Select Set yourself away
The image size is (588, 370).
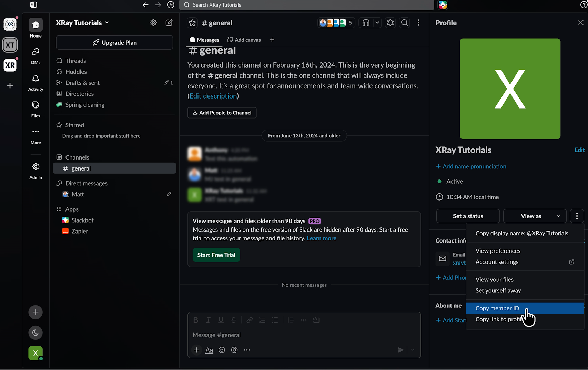525,291
